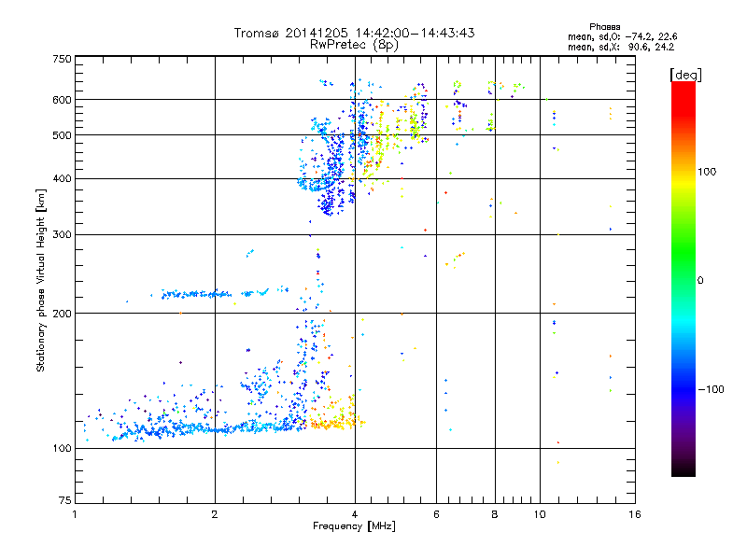Screen dimensions: 747x560
Task: Click the black bottom of the phase colorbar
Action: click(684, 469)
